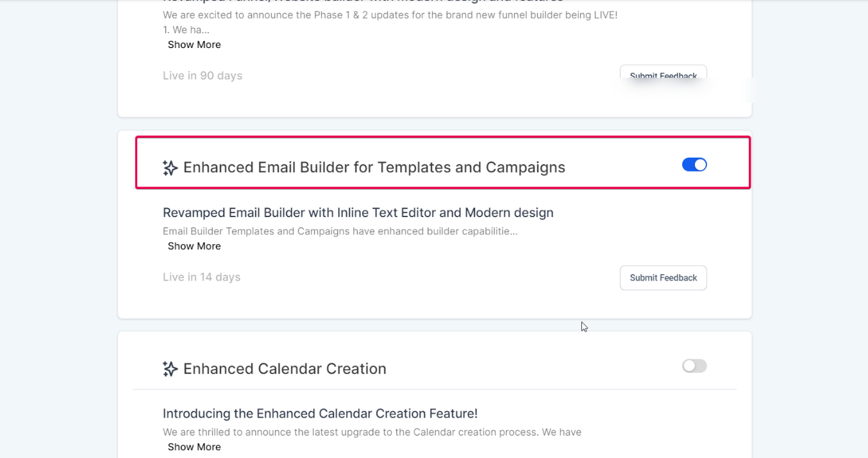The height and width of the screenshot is (458, 868).
Task: Select the Enhanced Email Builder for Templates title
Action: coord(374,167)
